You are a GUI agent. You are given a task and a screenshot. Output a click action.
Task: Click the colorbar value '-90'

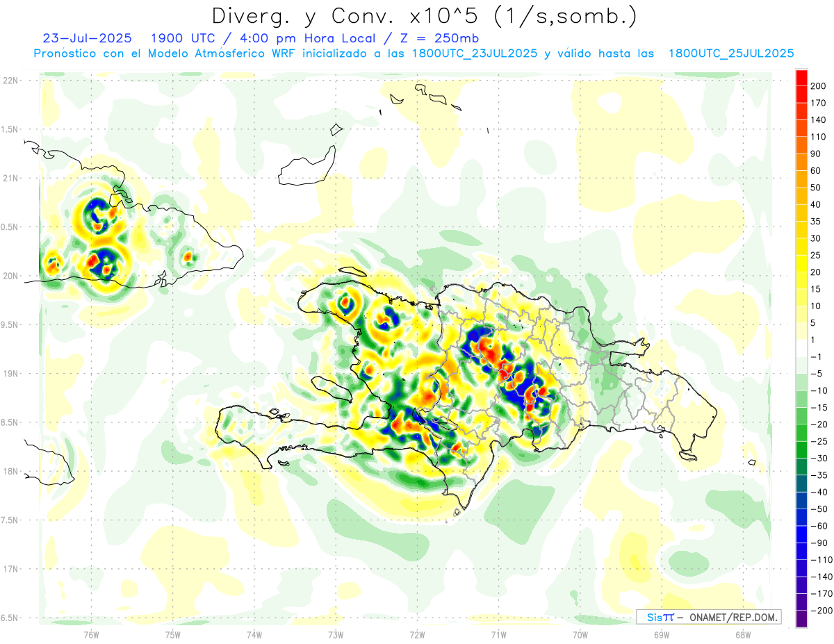point(819,543)
